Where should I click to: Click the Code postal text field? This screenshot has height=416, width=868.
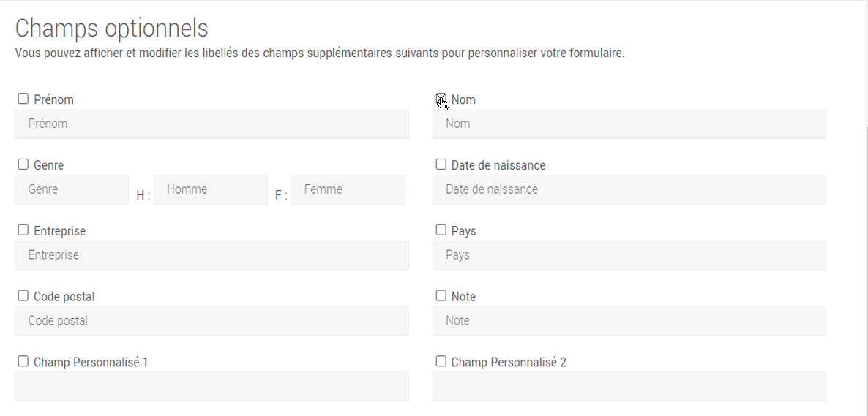click(x=212, y=321)
